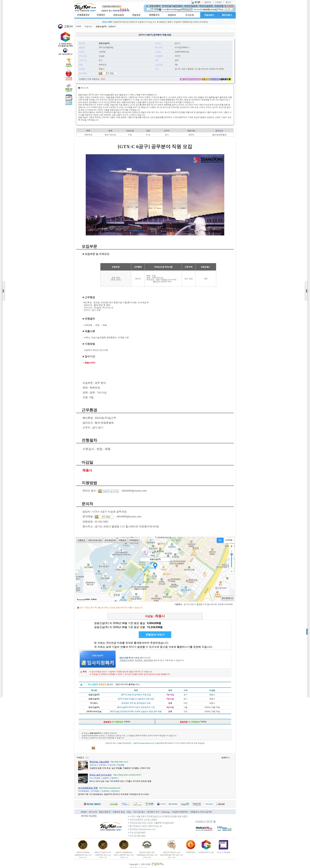Viewport: 310px width, 868px height.
Task: Click the large 입사지원하기 apply button
Action: (98, 659)
